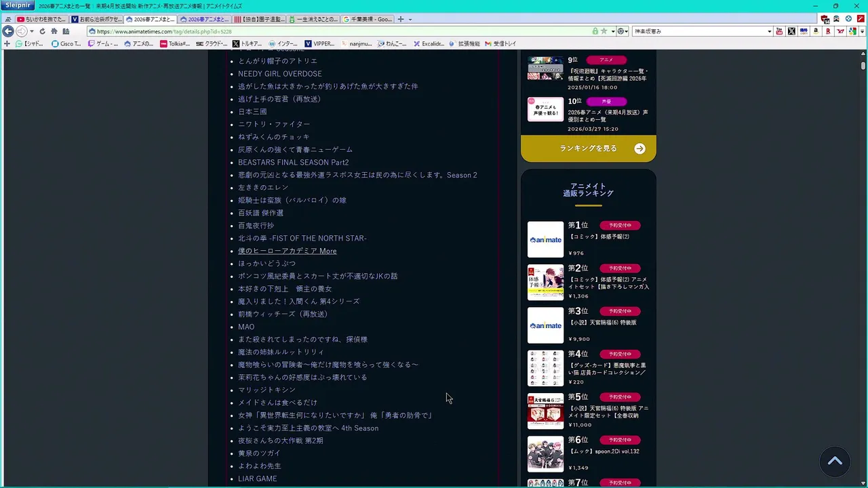Viewport: 868px width, 488px height.
Task: Open the 第1位 animate product thumbnail
Action: tap(545, 239)
